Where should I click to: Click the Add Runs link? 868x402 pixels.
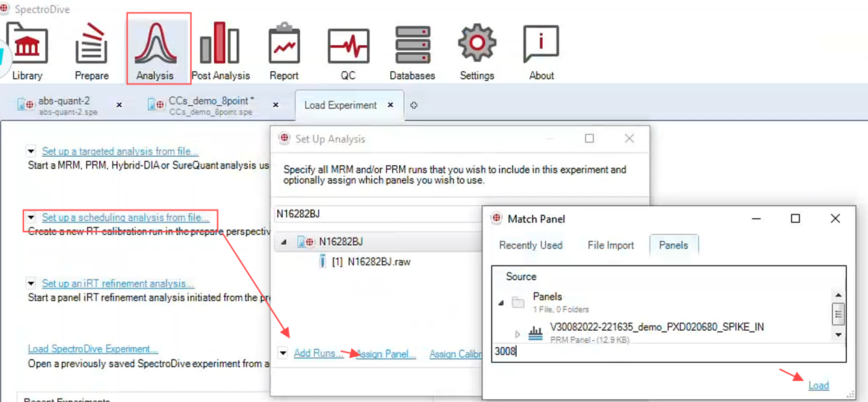click(318, 353)
